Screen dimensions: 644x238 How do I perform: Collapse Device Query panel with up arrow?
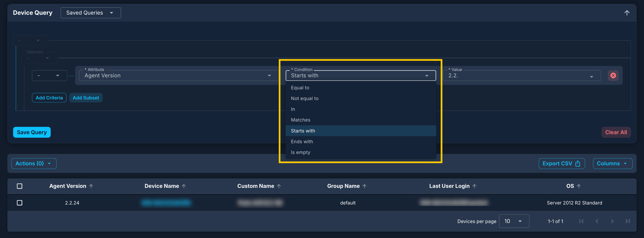point(627,13)
